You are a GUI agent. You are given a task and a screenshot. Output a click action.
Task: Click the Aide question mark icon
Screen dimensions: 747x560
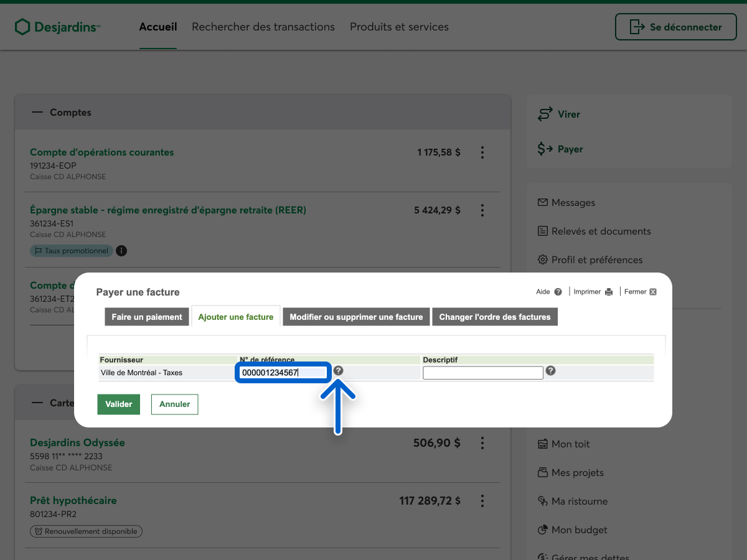[558, 292]
